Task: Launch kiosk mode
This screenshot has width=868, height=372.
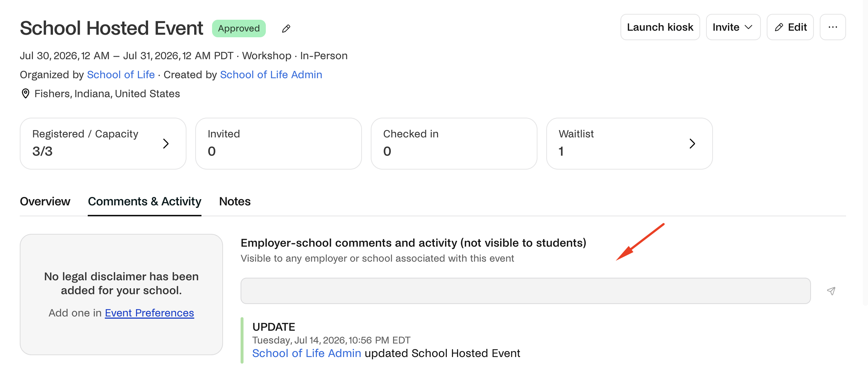Action: tap(660, 27)
